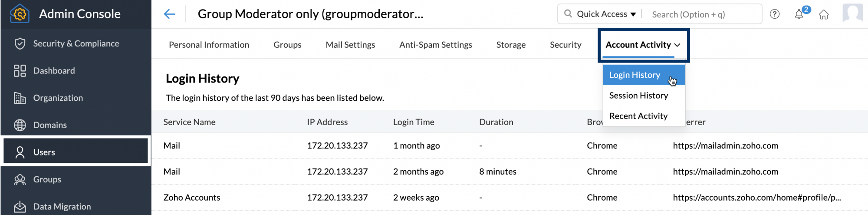
Task: Open the help question mark icon
Action: click(774, 14)
